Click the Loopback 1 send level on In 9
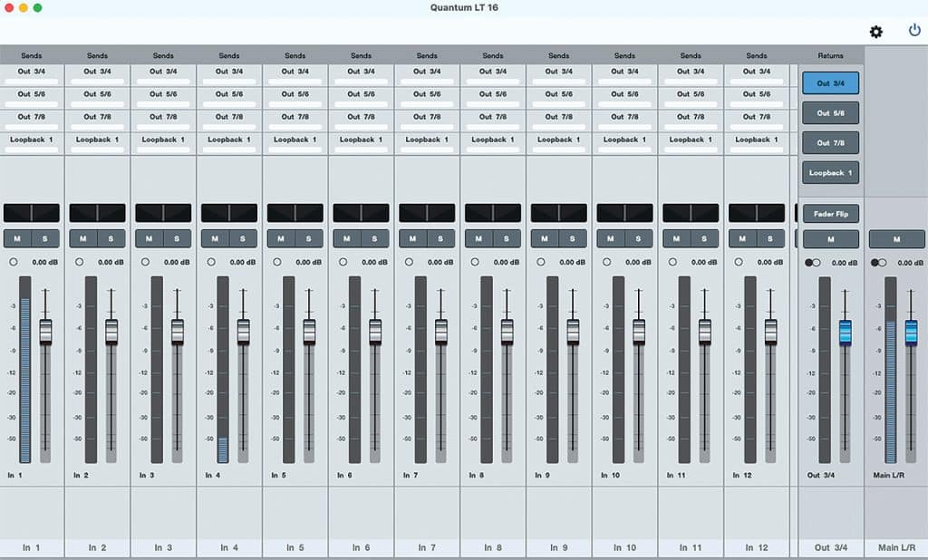This screenshot has height=560, width=928. pyautogui.click(x=558, y=150)
